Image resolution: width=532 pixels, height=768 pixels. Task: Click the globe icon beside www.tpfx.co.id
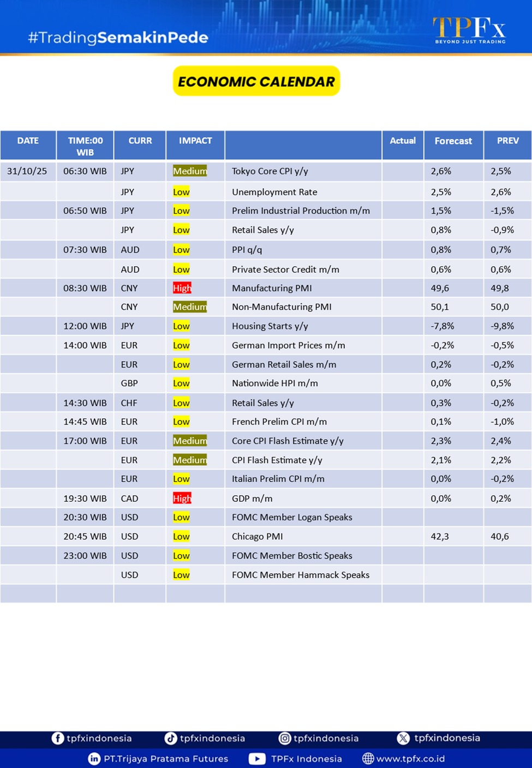(368, 759)
